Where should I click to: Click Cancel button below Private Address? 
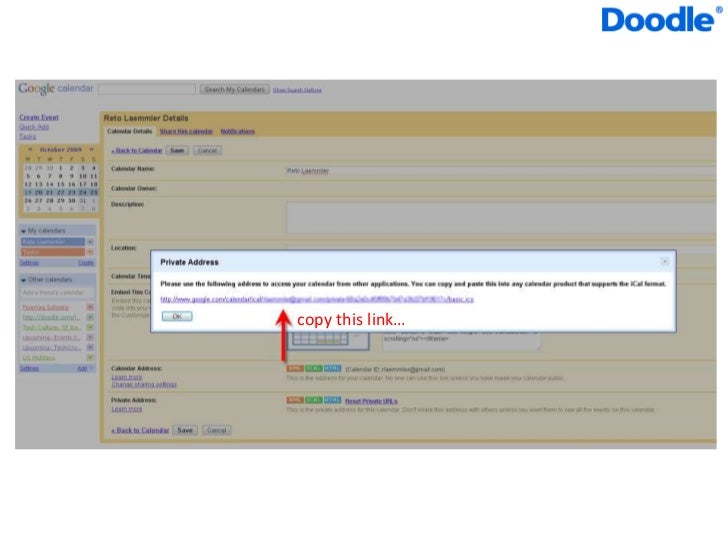(216, 430)
